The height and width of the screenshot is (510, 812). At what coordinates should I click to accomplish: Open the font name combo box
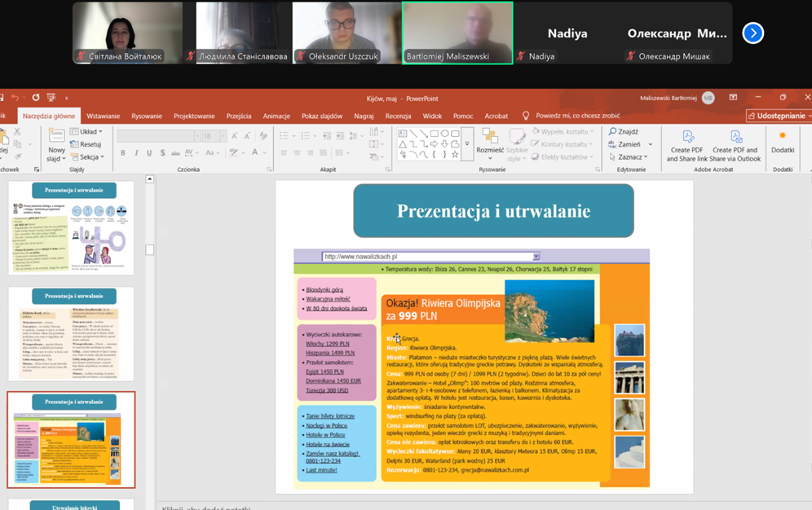point(158,136)
